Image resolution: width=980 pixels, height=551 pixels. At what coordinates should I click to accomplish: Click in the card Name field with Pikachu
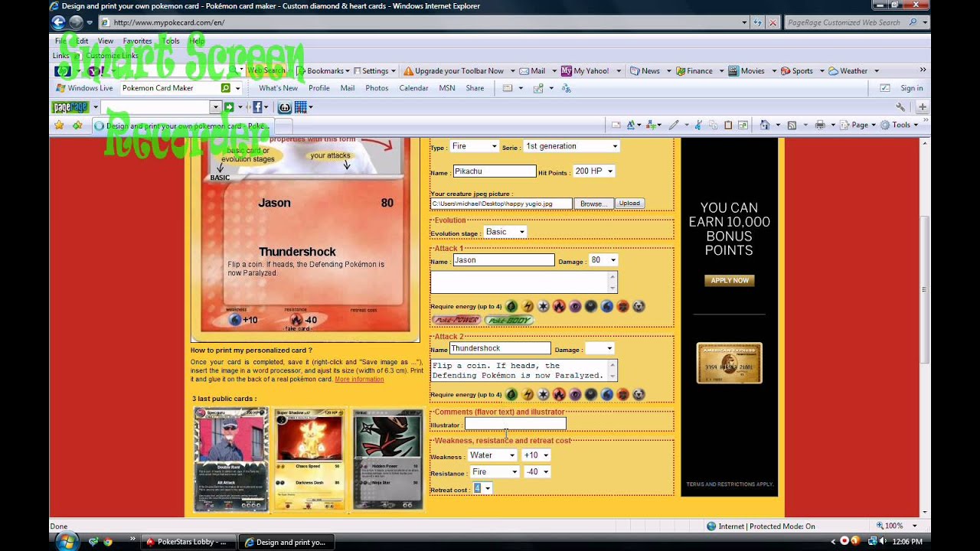(494, 171)
